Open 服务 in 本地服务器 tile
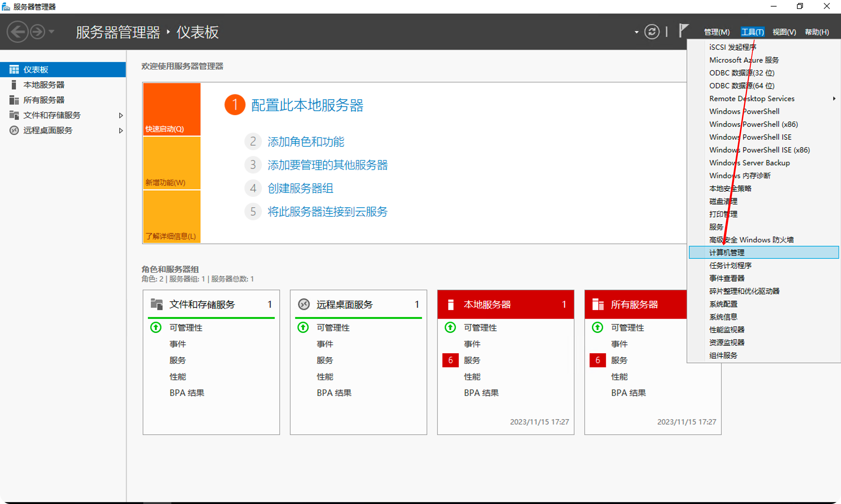 click(x=472, y=360)
